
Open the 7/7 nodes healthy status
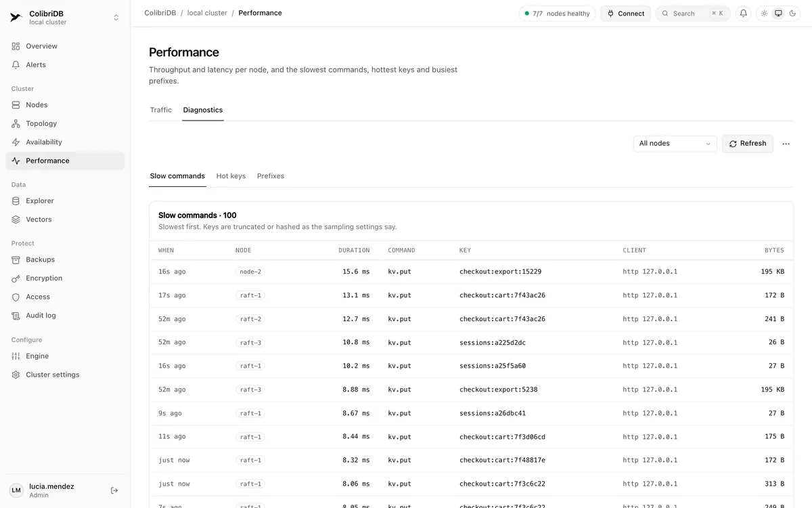558,14
